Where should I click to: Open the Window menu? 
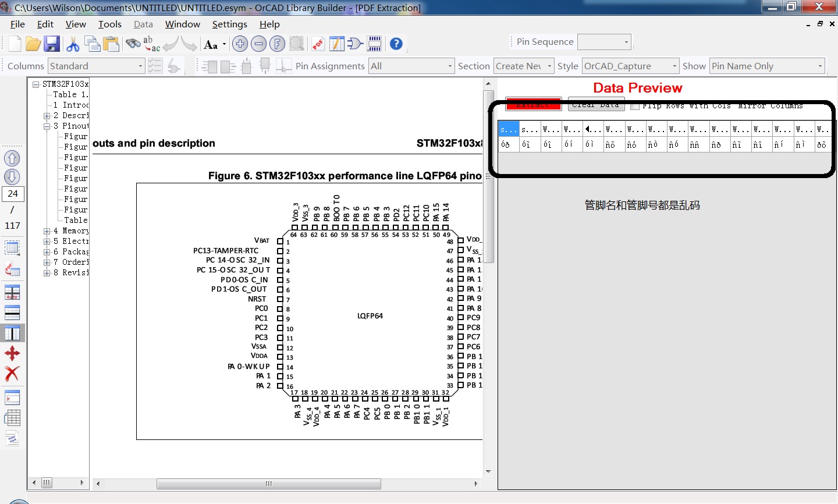point(183,24)
